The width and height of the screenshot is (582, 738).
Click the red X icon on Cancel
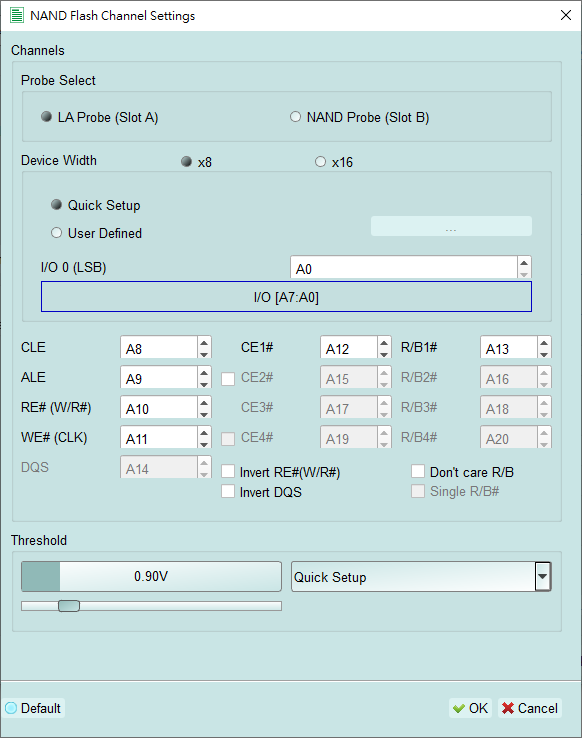coord(508,708)
